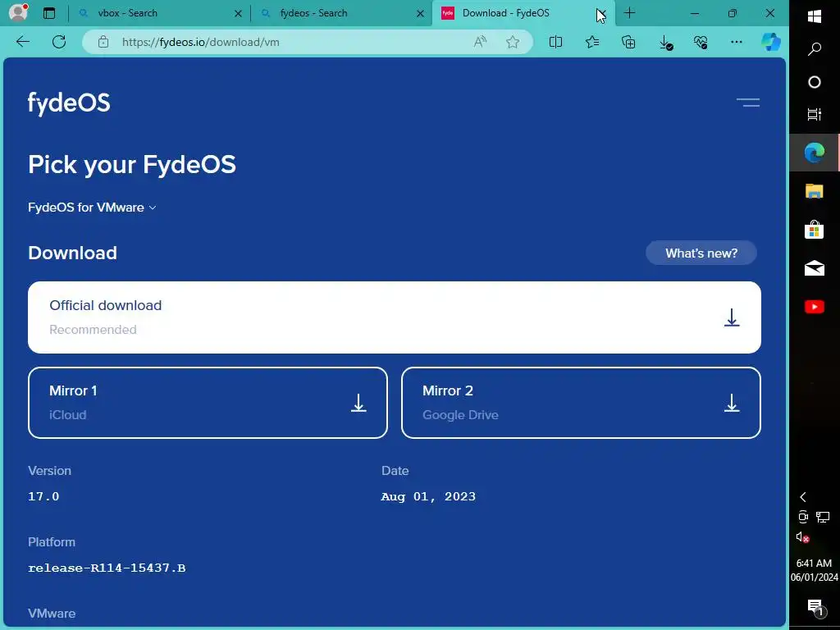Image resolution: width=840 pixels, height=630 pixels.
Task: Show hidden system tray icons
Action: coord(802,497)
